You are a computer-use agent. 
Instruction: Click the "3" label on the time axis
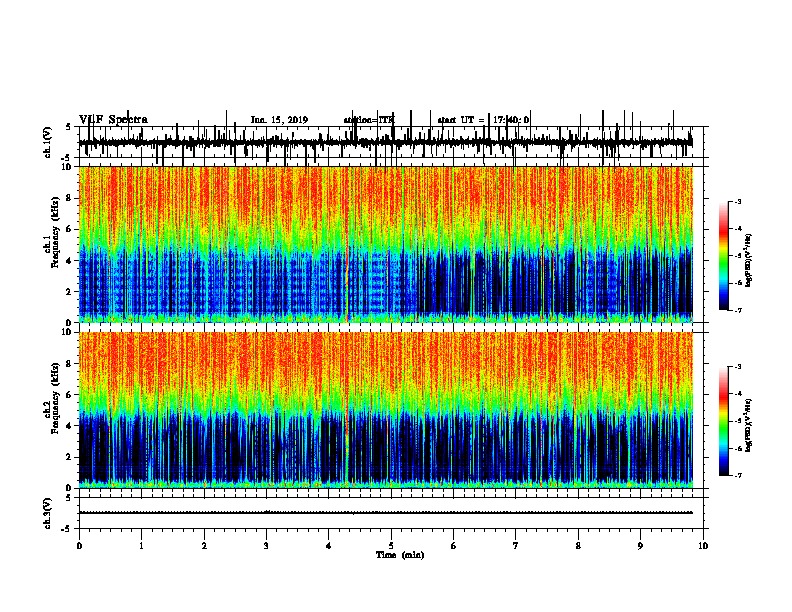(266, 546)
